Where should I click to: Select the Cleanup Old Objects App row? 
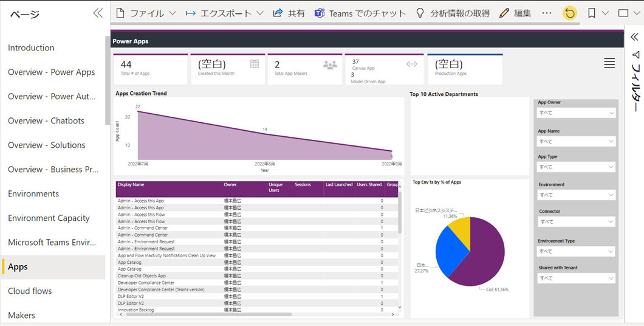pyautogui.click(x=257, y=276)
